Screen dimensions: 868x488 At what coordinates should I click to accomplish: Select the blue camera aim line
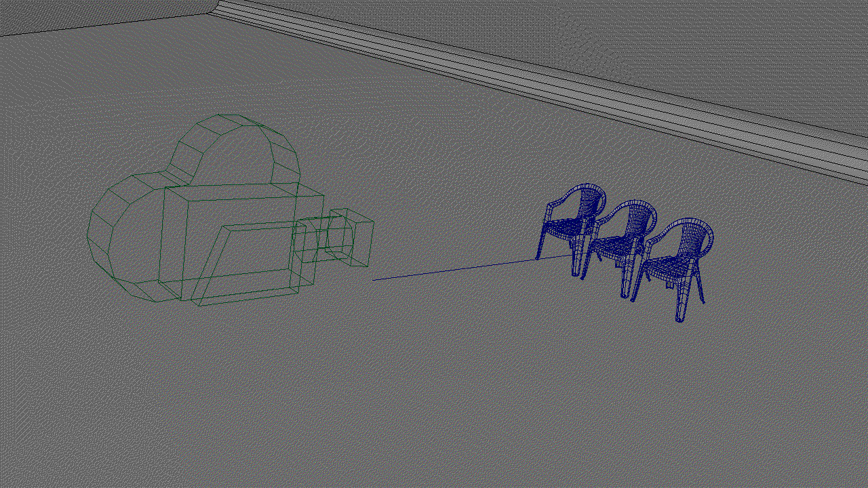point(461,268)
